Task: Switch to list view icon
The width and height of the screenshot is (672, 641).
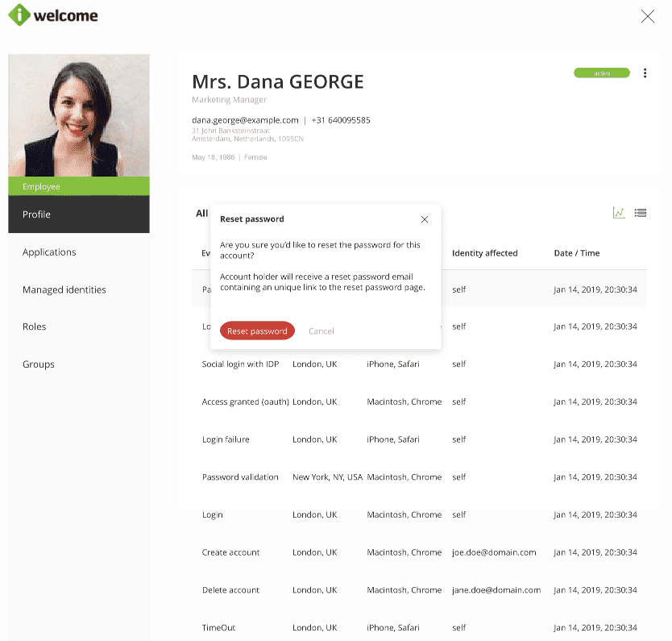Action: (x=641, y=213)
